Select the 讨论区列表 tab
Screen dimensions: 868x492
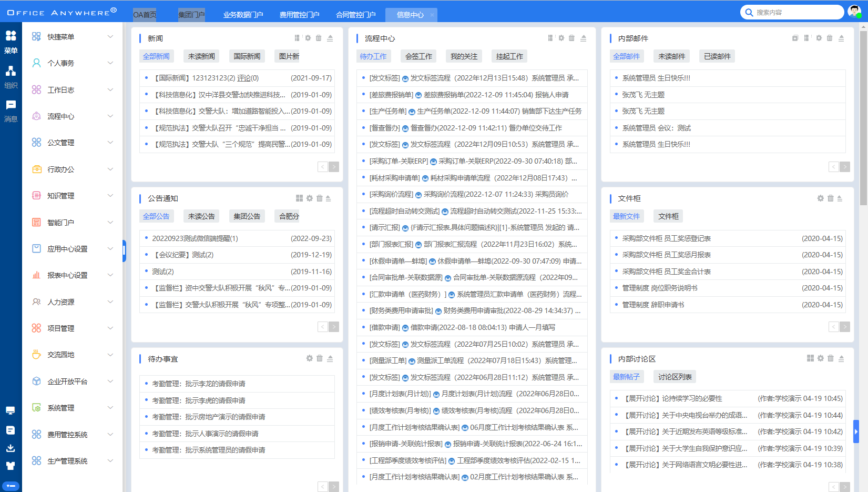(675, 377)
